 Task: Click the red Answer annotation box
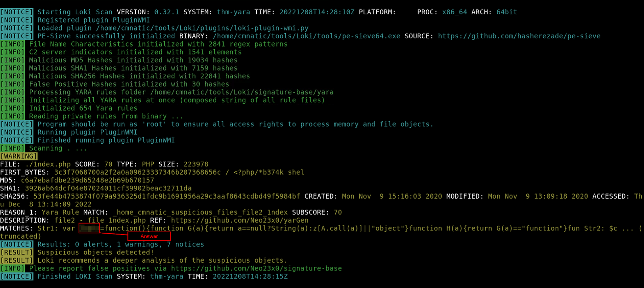pos(149,236)
